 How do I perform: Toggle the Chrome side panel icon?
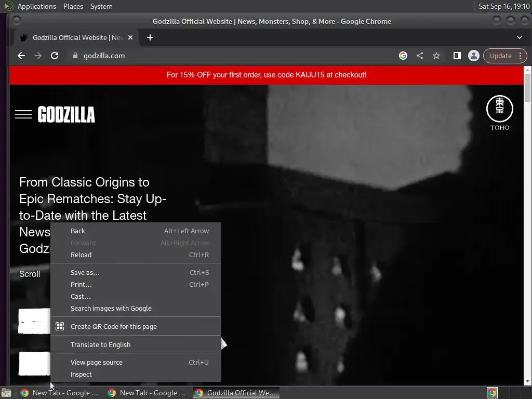(x=457, y=56)
